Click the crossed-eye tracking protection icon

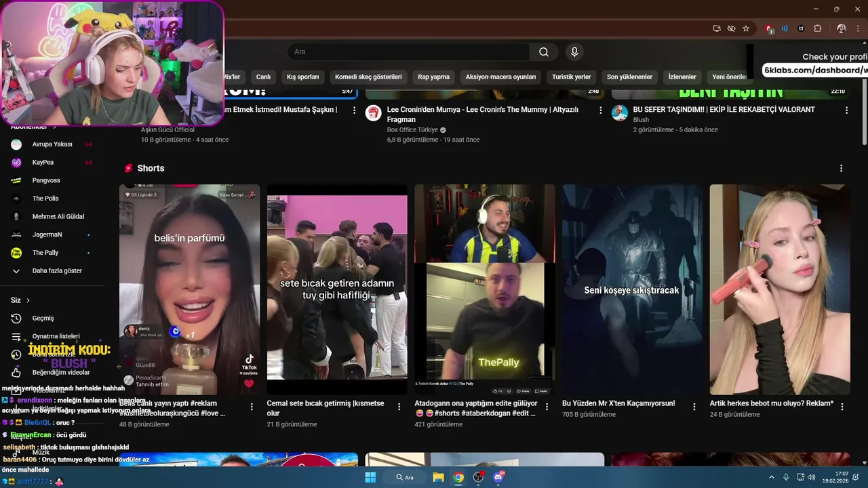point(731,28)
